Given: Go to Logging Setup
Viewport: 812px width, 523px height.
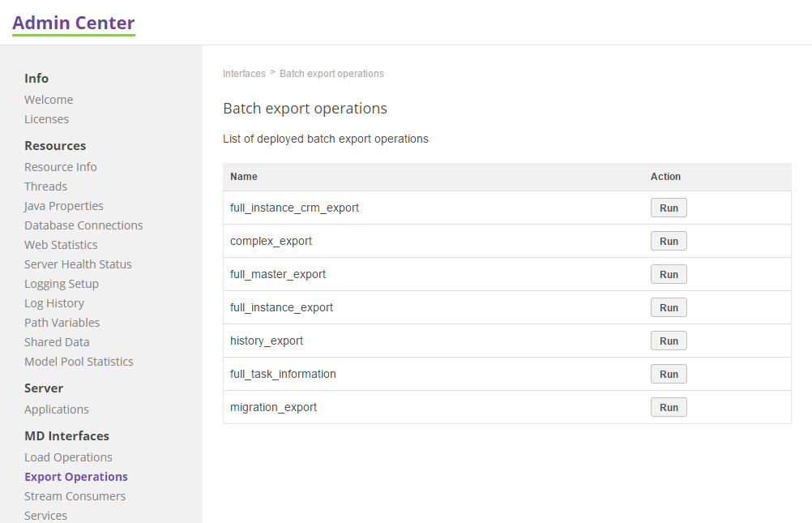Looking at the screenshot, I should click(62, 283).
